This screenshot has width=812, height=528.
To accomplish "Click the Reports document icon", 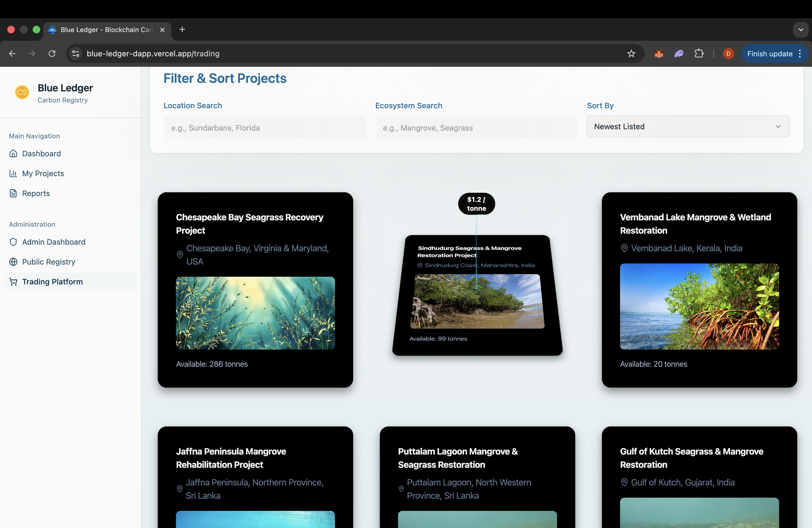I will [x=13, y=193].
